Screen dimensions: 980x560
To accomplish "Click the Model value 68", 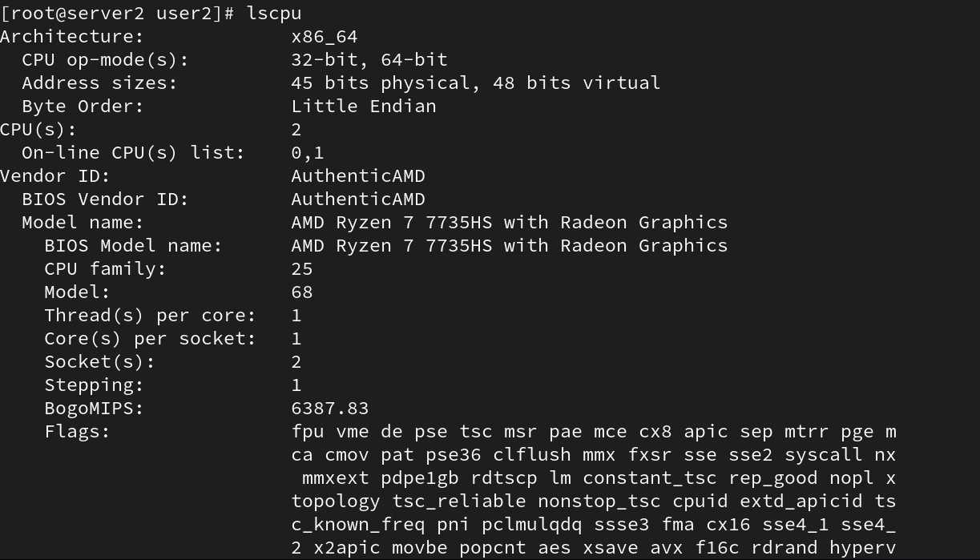I will coord(302,292).
